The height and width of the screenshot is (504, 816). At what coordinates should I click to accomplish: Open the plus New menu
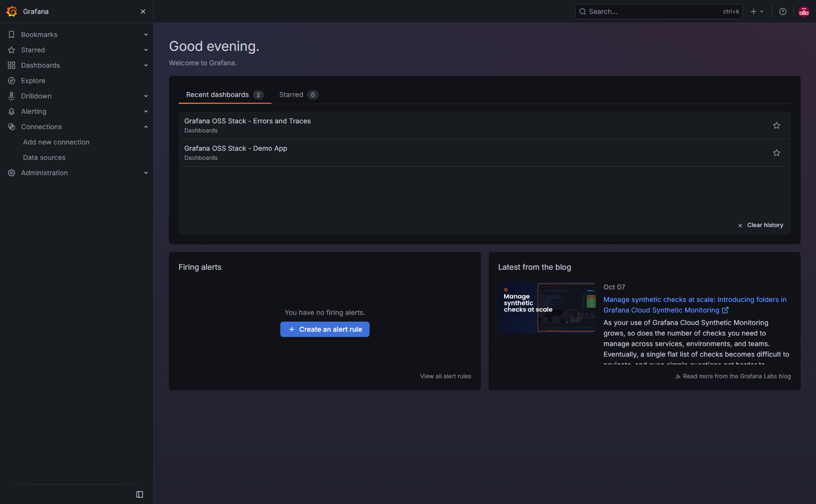(757, 12)
